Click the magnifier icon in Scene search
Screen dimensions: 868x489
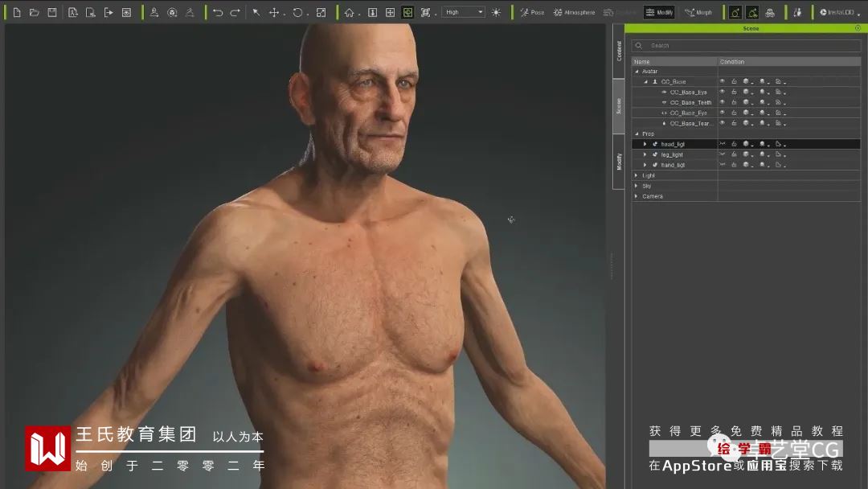pyautogui.click(x=639, y=45)
